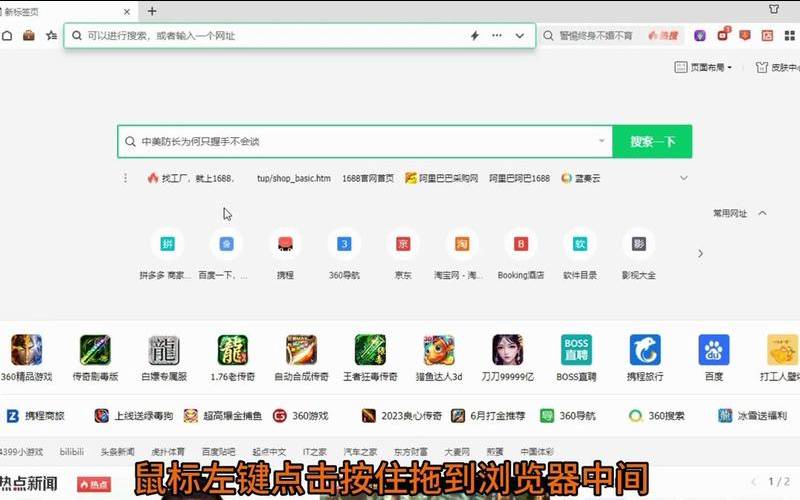
Task: Close the 新标签页 tab
Action: click(127, 11)
